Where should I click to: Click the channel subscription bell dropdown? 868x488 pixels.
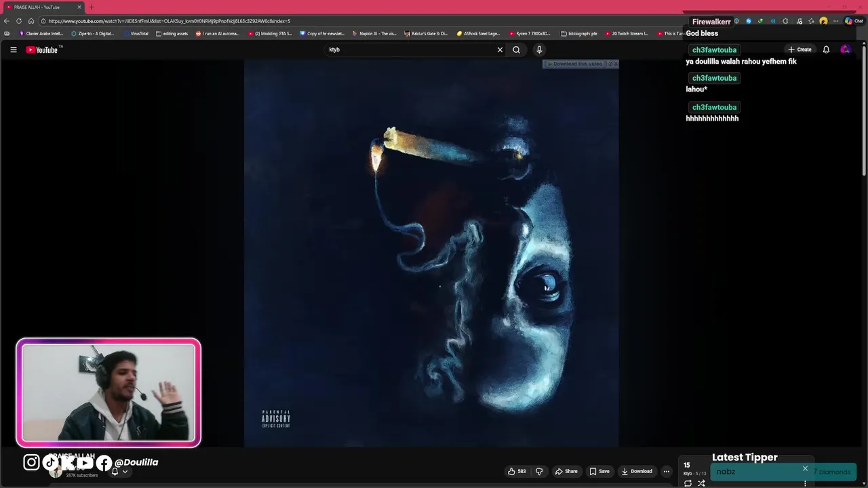tap(119, 472)
